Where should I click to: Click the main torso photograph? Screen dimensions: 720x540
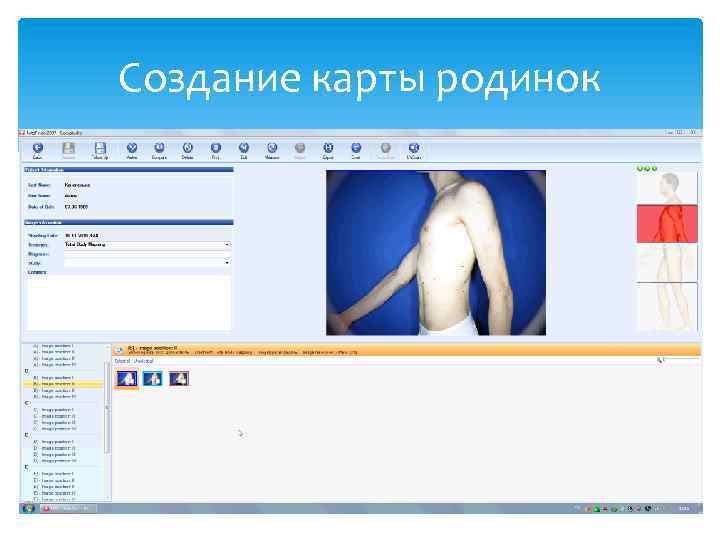point(436,253)
